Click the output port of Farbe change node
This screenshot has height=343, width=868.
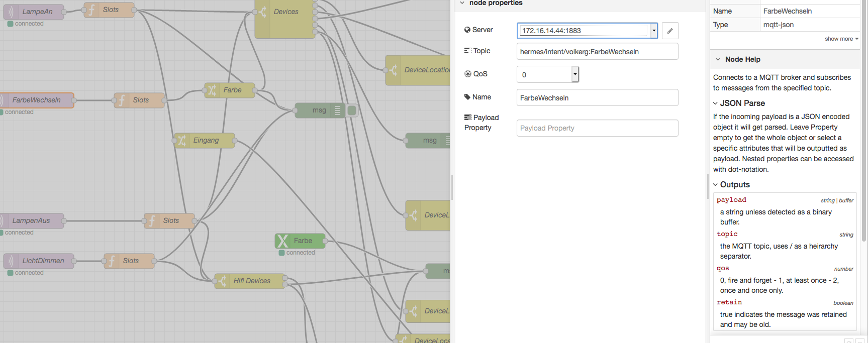pos(255,90)
